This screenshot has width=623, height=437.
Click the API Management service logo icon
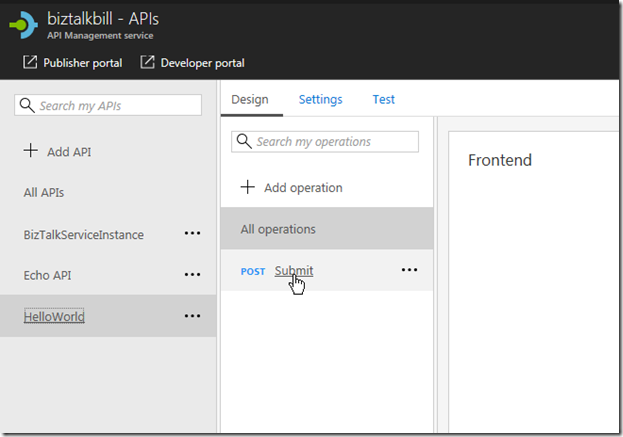[x=23, y=25]
